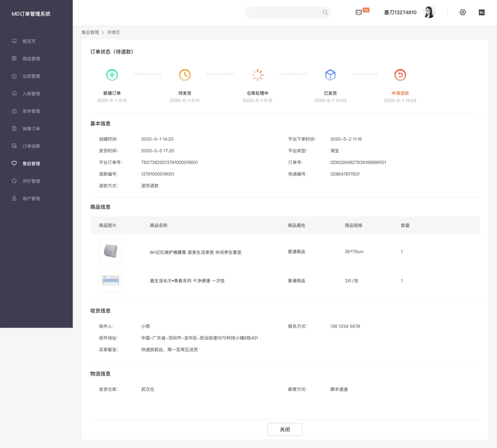Open the towel product thumbnail

tap(111, 280)
